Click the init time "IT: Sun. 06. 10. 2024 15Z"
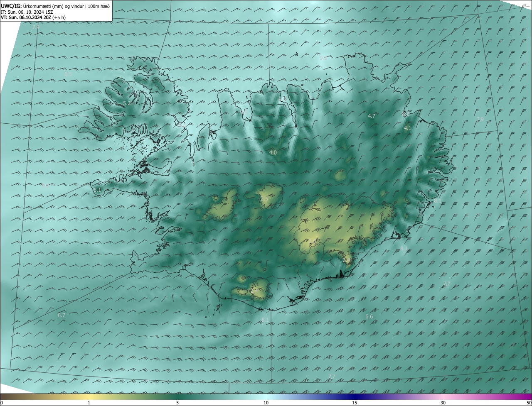The image size is (532, 406). coord(27,12)
